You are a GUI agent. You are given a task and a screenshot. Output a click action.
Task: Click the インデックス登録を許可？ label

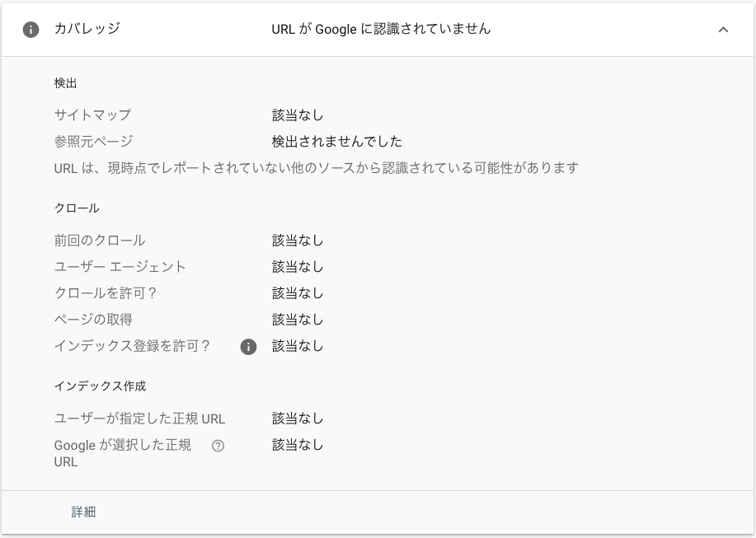(133, 346)
